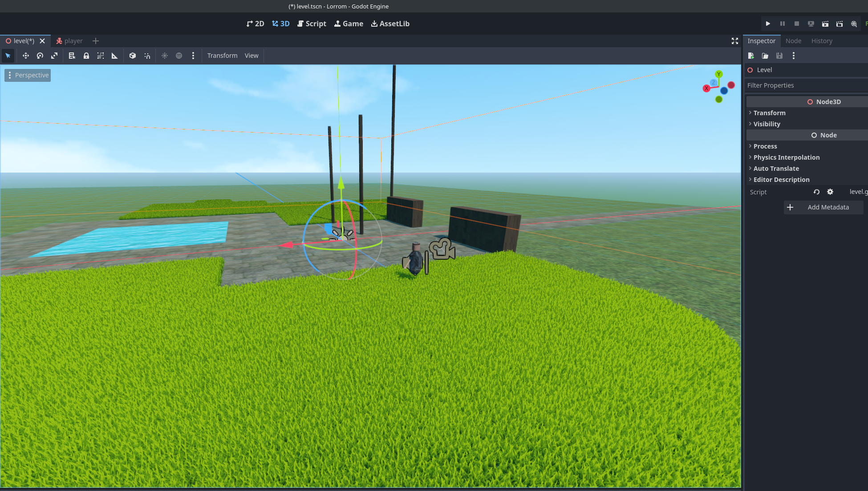The image size is (868, 491).
Task: Save the currently edited resource
Action: (779, 56)
